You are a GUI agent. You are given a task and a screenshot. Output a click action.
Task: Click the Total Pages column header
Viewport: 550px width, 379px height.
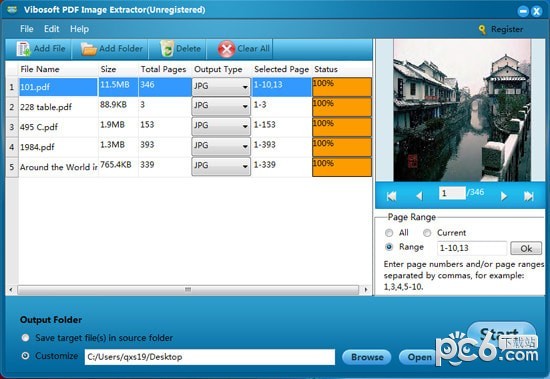click(163, 69)
